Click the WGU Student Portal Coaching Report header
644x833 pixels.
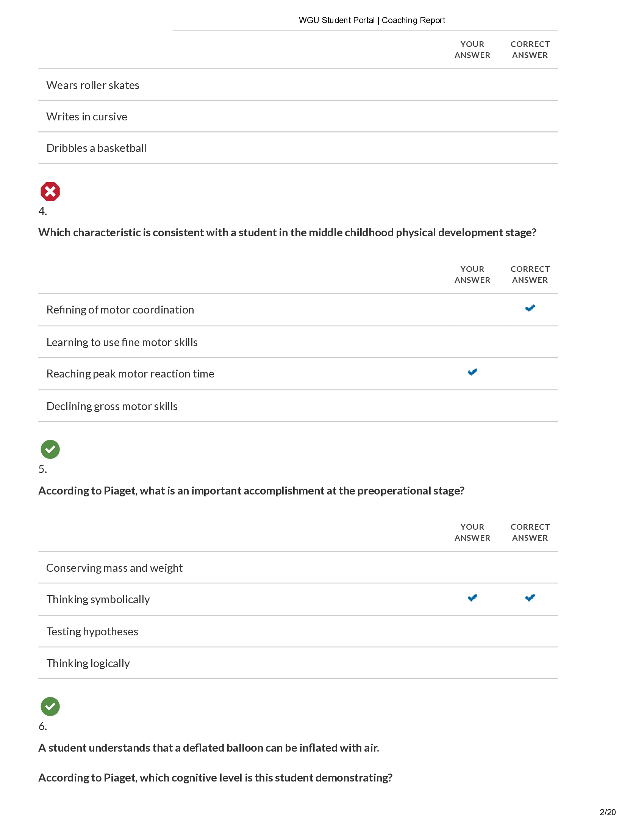372,20
